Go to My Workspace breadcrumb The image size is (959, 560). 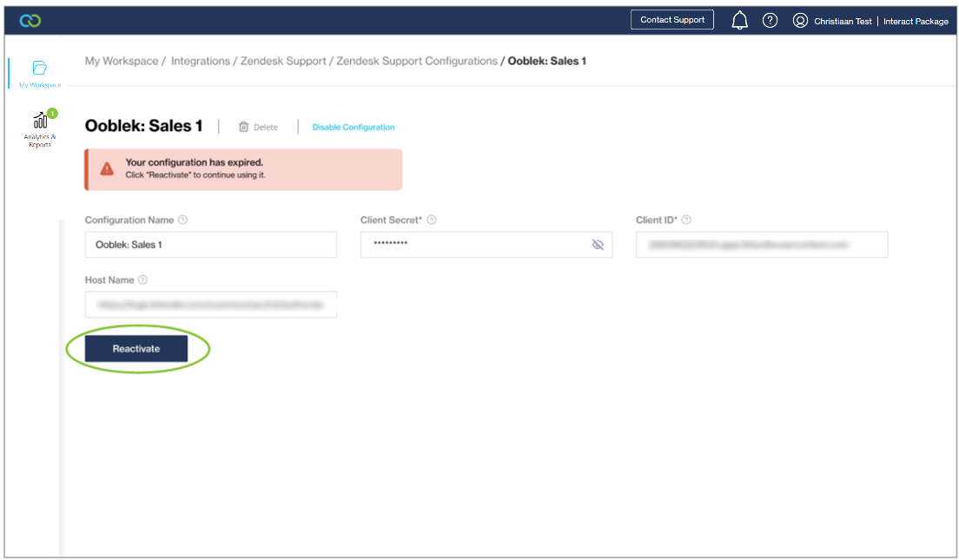click(x=122, y=62)
